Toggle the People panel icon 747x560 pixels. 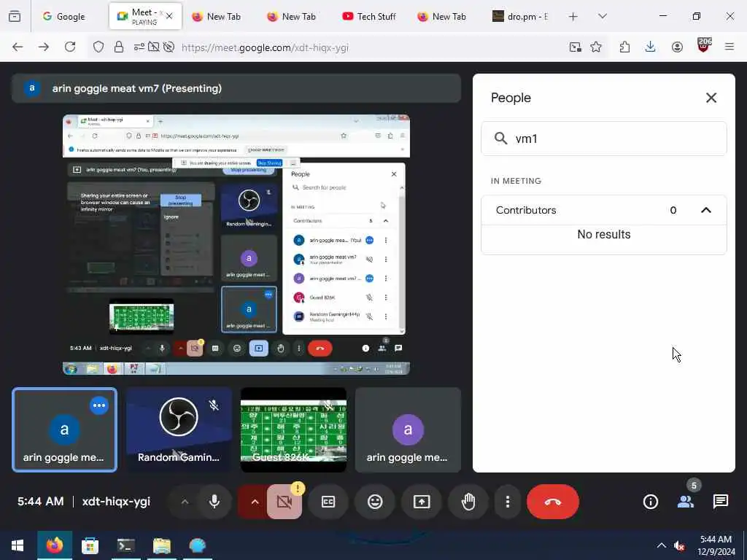686,502
